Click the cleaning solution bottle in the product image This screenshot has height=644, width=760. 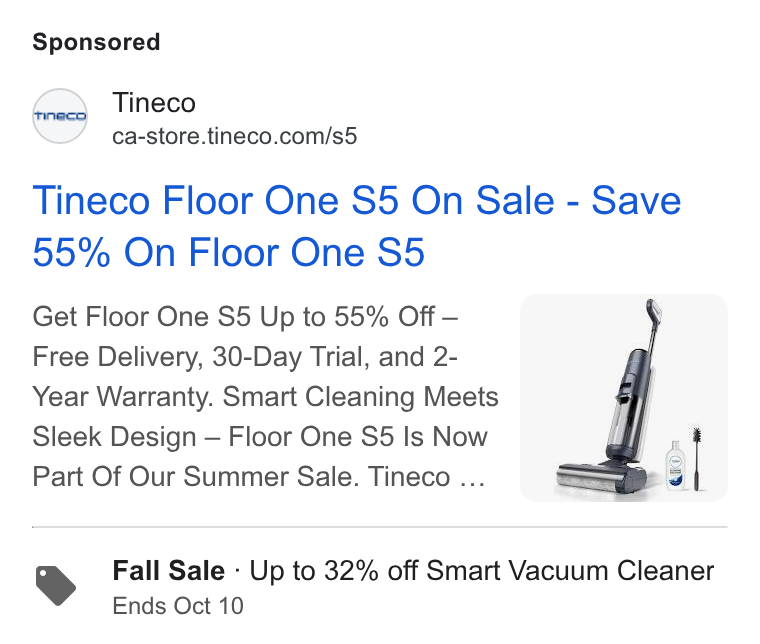point(675,465)
